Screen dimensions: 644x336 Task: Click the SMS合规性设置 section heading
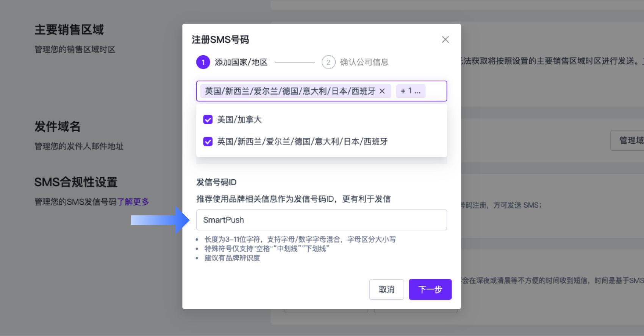[76, 182]
